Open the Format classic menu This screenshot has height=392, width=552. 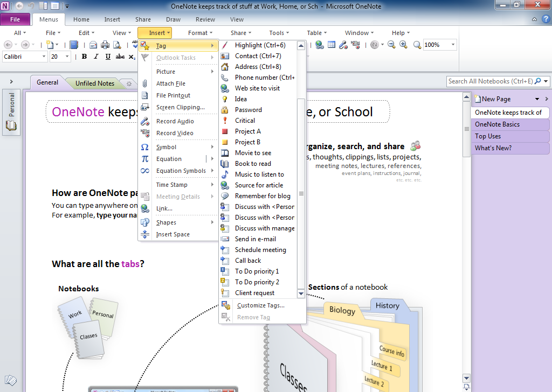tap(200, 33)
